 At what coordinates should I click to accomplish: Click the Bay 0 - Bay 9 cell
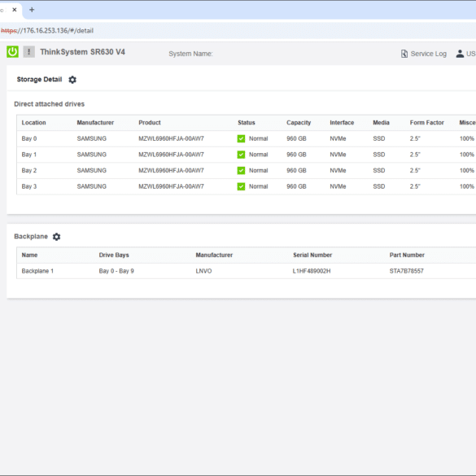click(x=116, y=271)
